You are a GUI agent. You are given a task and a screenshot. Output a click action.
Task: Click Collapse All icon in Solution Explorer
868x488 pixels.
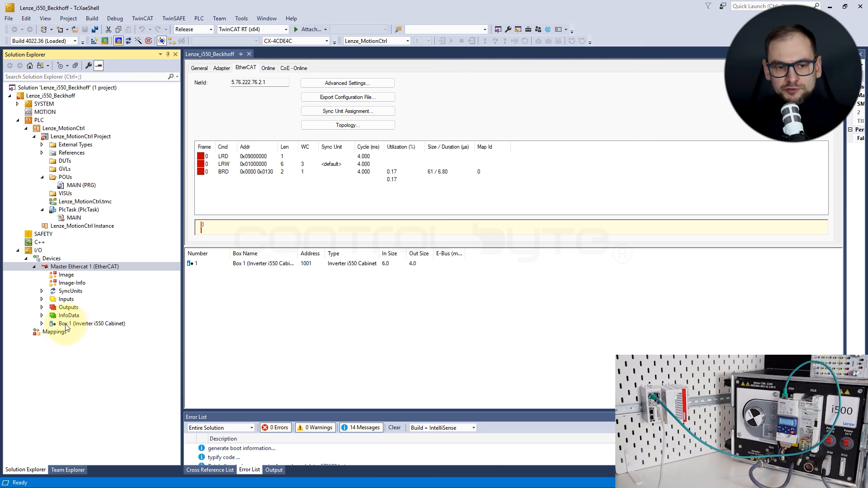(x=75, y=66)
